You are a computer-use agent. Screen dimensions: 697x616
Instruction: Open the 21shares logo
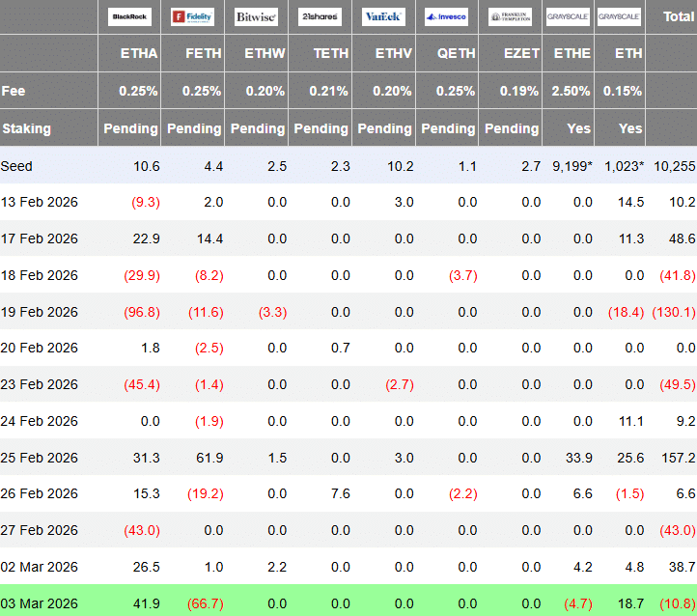[320, 16]
